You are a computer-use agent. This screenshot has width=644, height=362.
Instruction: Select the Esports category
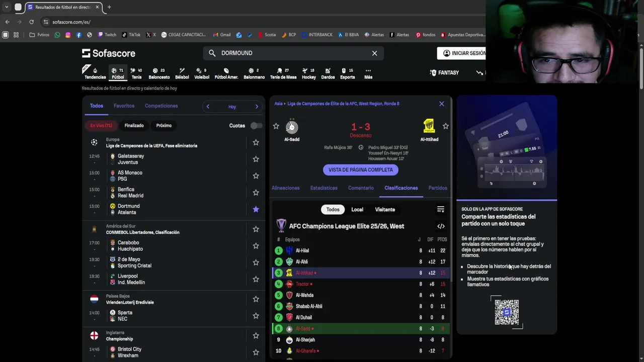coord(347,73)
